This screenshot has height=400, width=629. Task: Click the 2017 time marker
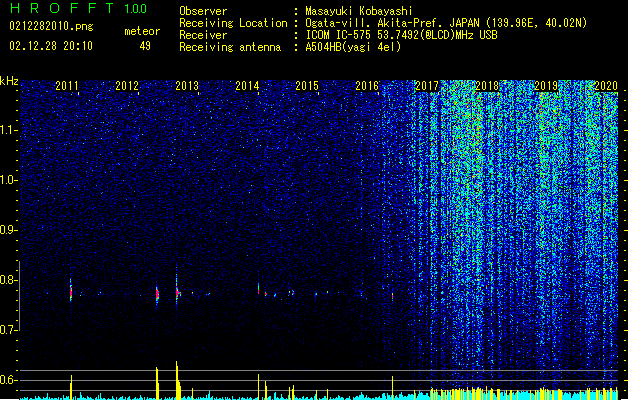click(427, 85)
